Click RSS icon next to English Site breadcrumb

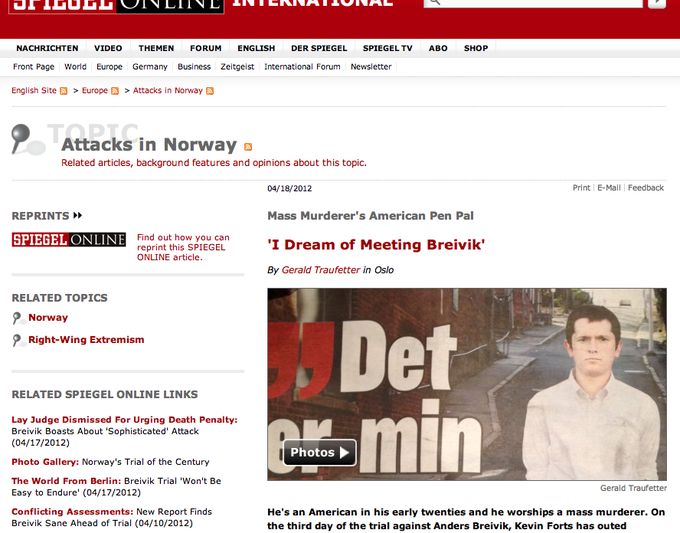click(x=64, y=91)
